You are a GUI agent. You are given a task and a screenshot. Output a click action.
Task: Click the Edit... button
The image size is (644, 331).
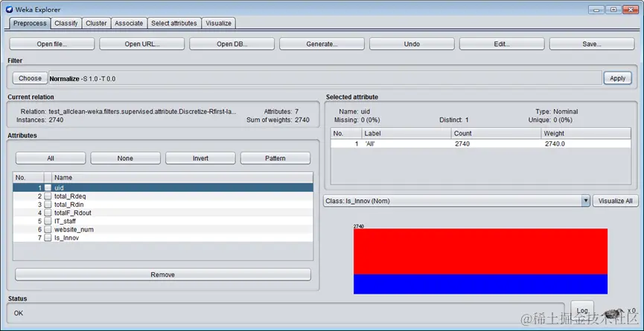pos(502,44)
